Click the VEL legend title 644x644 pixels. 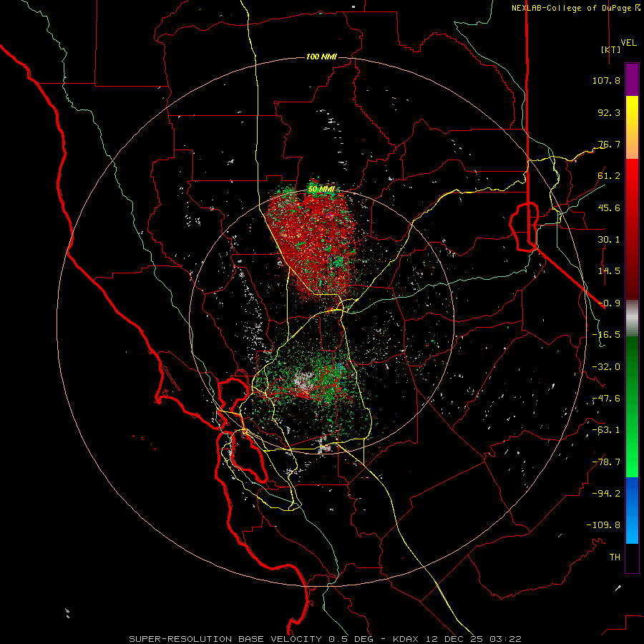tap(628, 42)
